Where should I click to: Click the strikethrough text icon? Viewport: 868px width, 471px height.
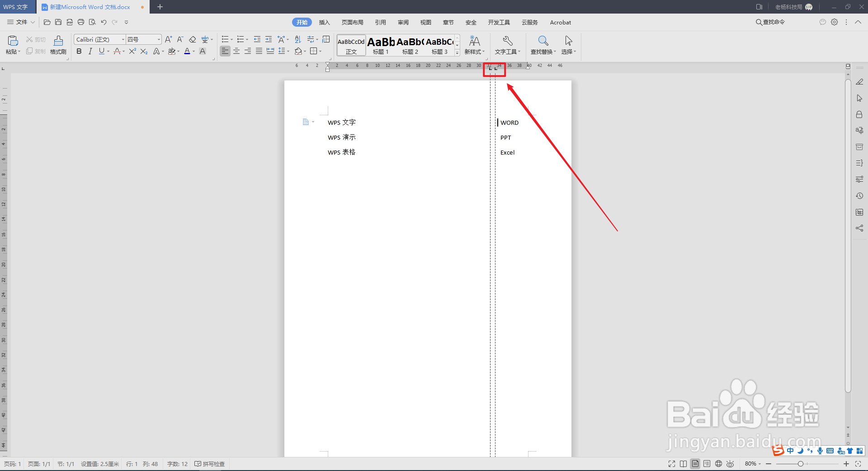117,51
